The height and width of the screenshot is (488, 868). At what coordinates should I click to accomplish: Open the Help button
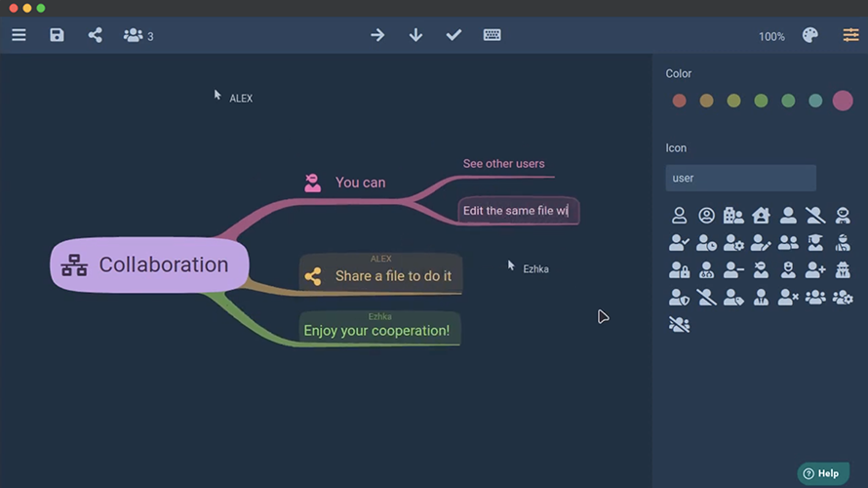(823, 473)
